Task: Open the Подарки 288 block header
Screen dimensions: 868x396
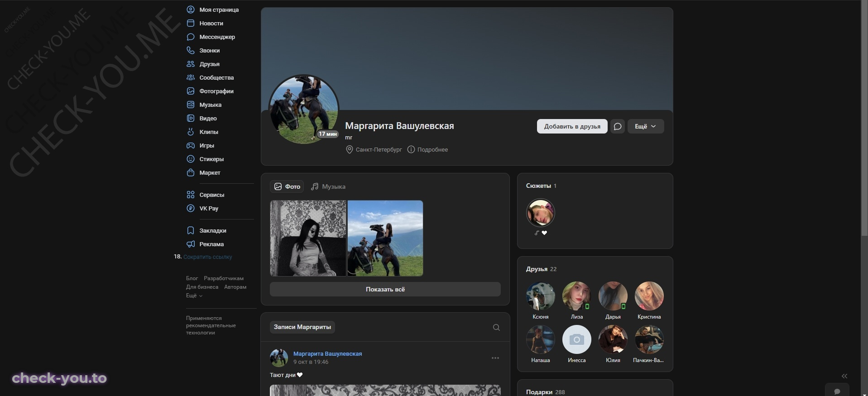Action: (546, 392)
